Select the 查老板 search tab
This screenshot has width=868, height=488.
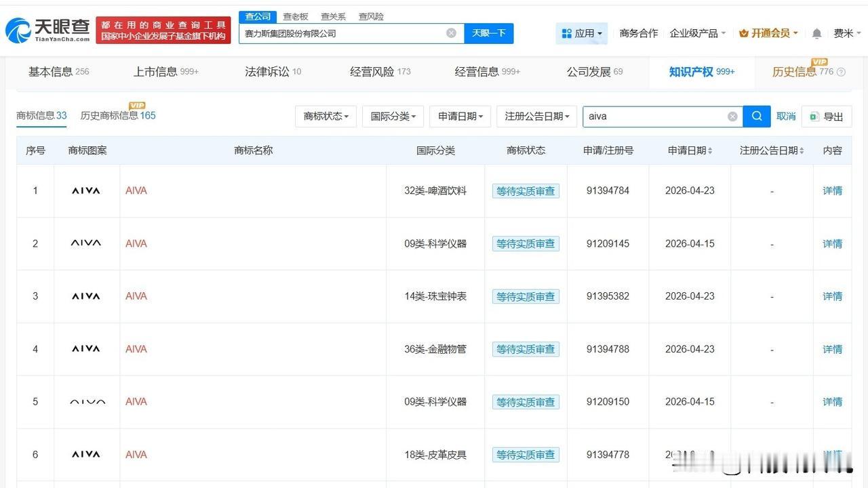tap(295, 16)
